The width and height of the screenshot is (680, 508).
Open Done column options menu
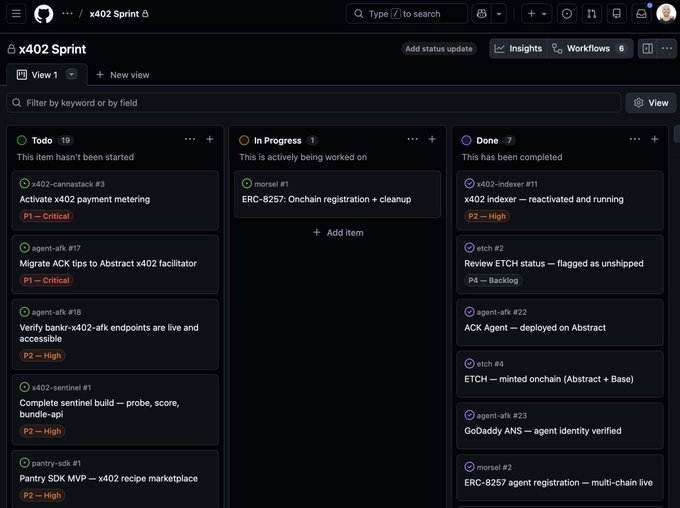pyautogui.click(x=635, y=139)
